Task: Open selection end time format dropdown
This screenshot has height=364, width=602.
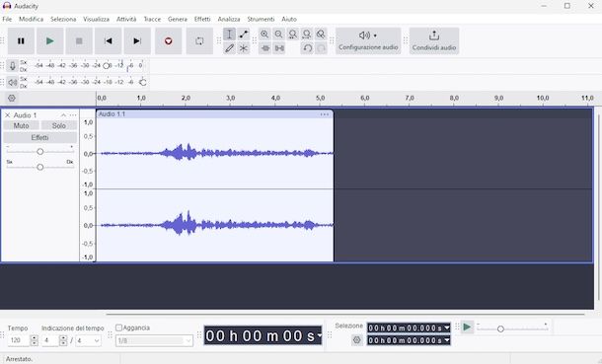Action: pyautogui.click(x=446, y=340)
